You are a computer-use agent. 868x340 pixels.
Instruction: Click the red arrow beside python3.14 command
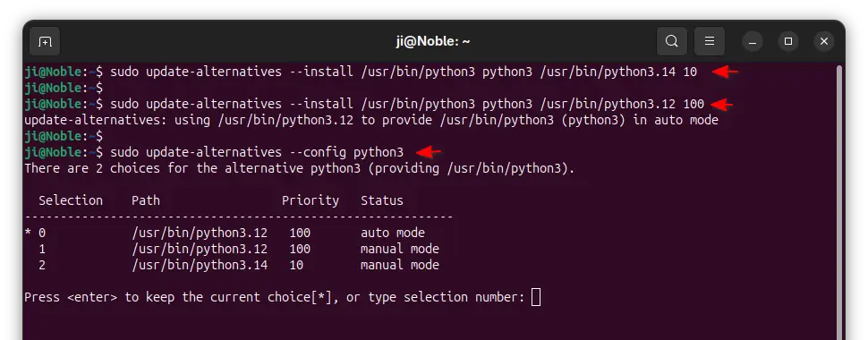point(725,72)
